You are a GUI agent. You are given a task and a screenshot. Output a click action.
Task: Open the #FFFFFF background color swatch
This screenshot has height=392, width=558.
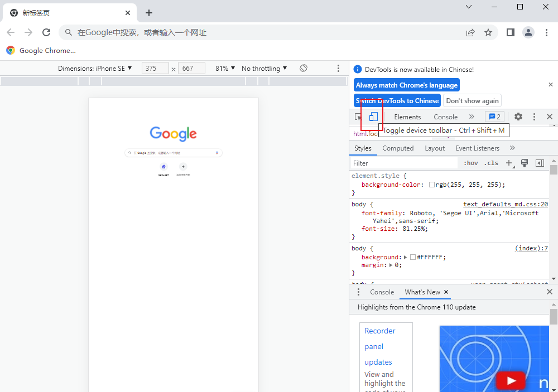pyautogui.click(x=413, y=257)
